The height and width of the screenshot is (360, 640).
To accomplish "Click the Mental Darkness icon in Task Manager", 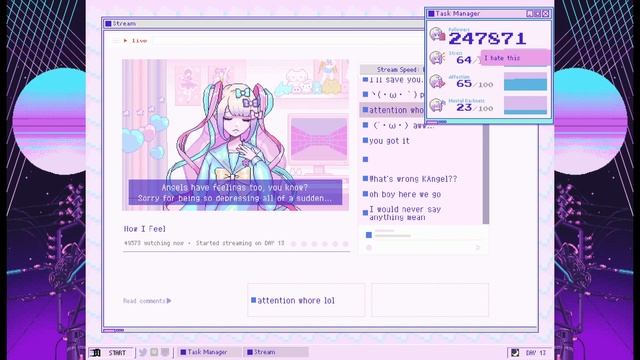I will click(438, 105).
